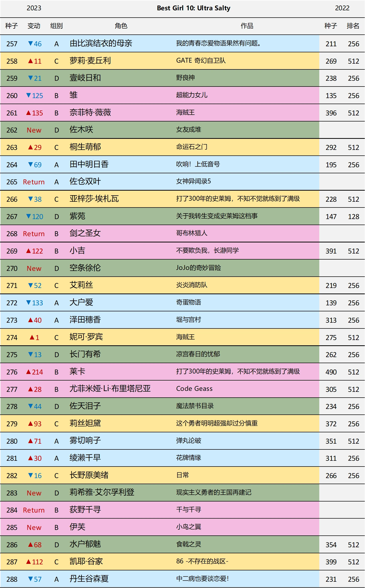Select character name '雾切响子'
The image size is (365, 588).
click(85, 440)
